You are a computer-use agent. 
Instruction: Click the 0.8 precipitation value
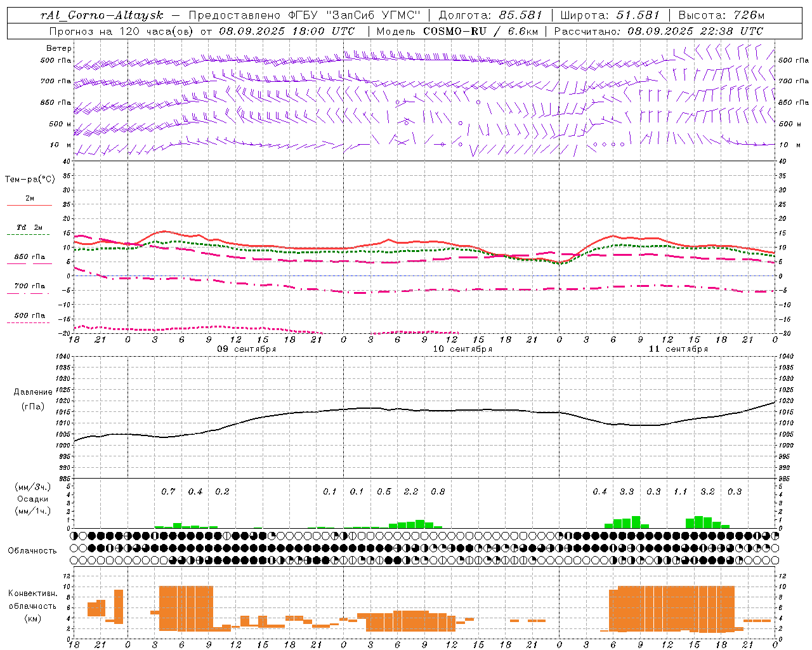click(x=438, y=492)
